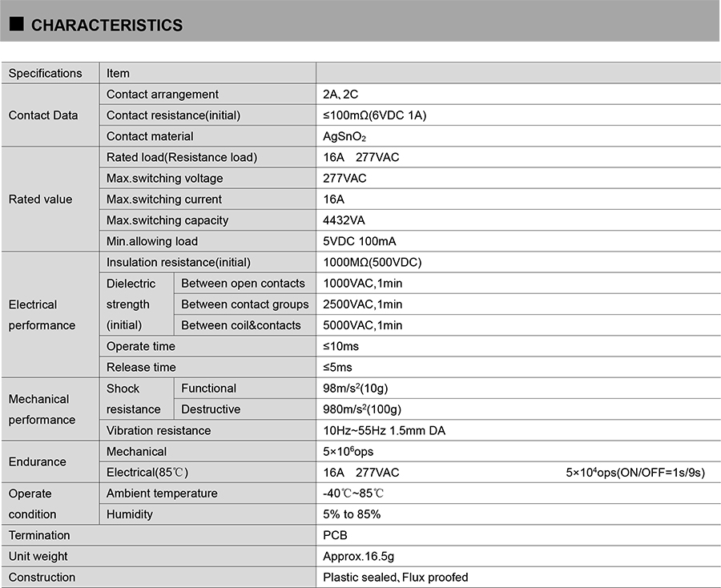Select the Operate time row label
721x588 pixels.
141,347
